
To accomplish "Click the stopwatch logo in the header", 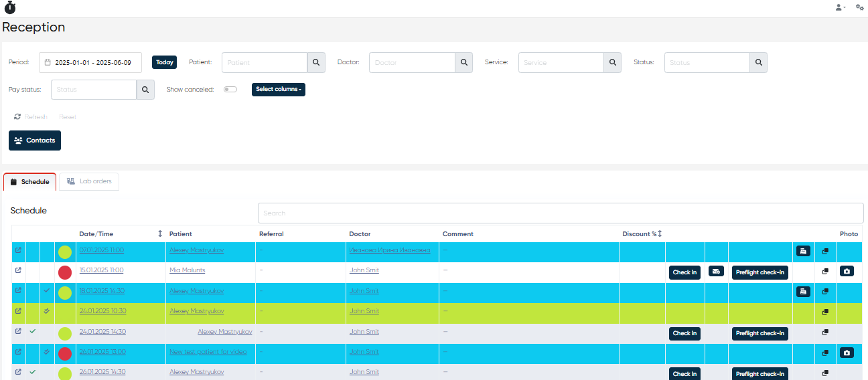I will pyautogui.click(x=10, y=8).
